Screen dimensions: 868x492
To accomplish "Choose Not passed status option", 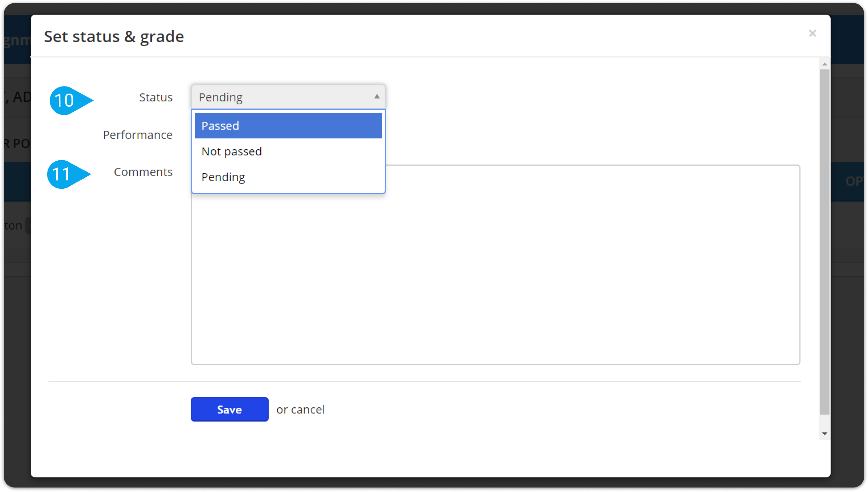I will coord(288,151).
